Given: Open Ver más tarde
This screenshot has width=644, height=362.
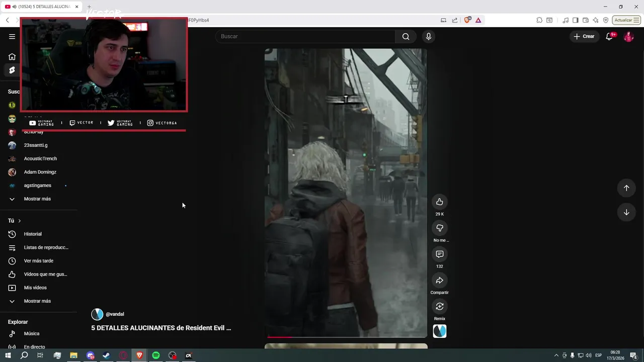Looking at the screenshot, I should (38, 261).
